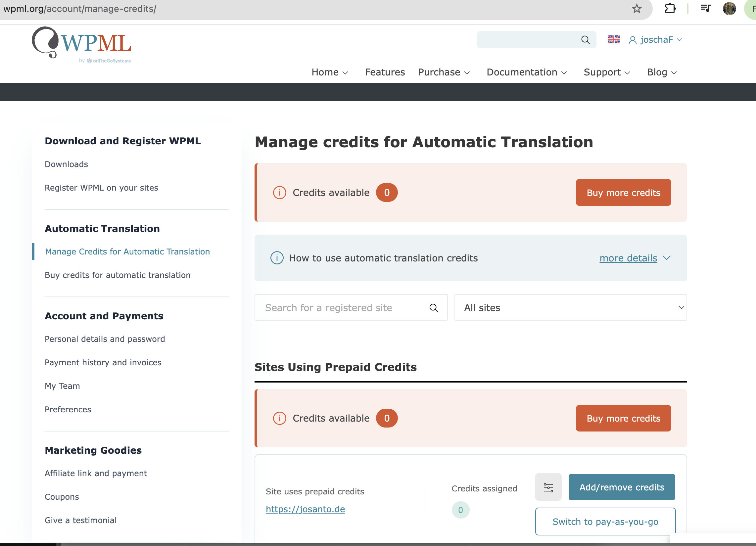This screenshot has height=546, width=756.
Task: Click the header search magnifier icon
Action: pyautogui.click(x=586, y=40)
